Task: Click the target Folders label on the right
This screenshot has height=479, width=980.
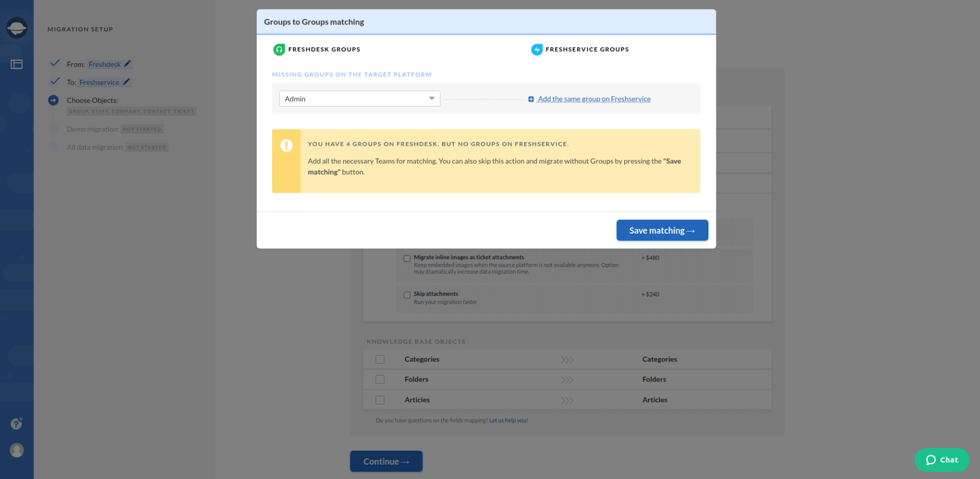Action: pos(654,379)
